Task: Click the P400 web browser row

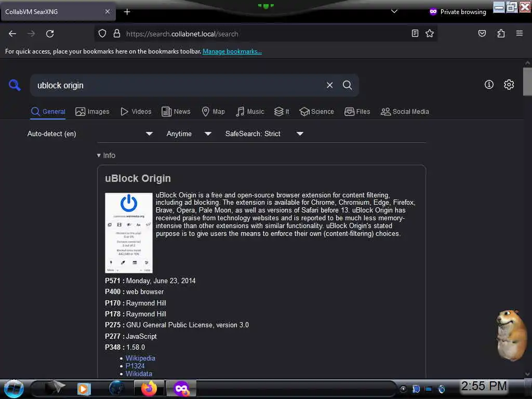Action: click(x=135, y=292)
